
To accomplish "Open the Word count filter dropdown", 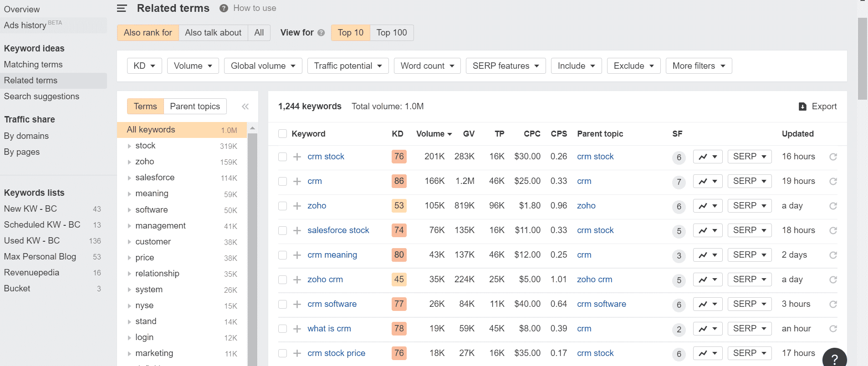I will click(x=427, y=66).
